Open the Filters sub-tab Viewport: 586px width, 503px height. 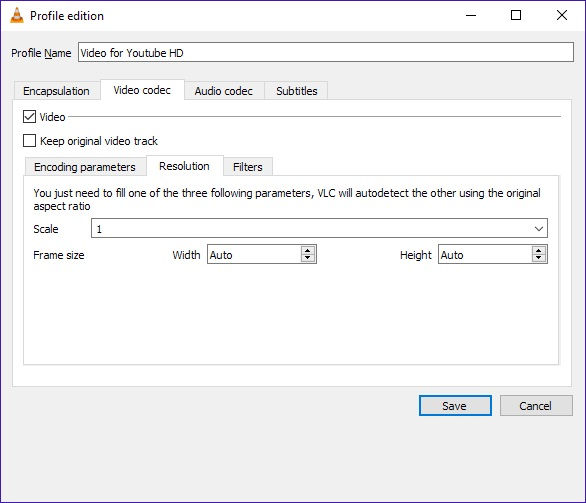248,167
